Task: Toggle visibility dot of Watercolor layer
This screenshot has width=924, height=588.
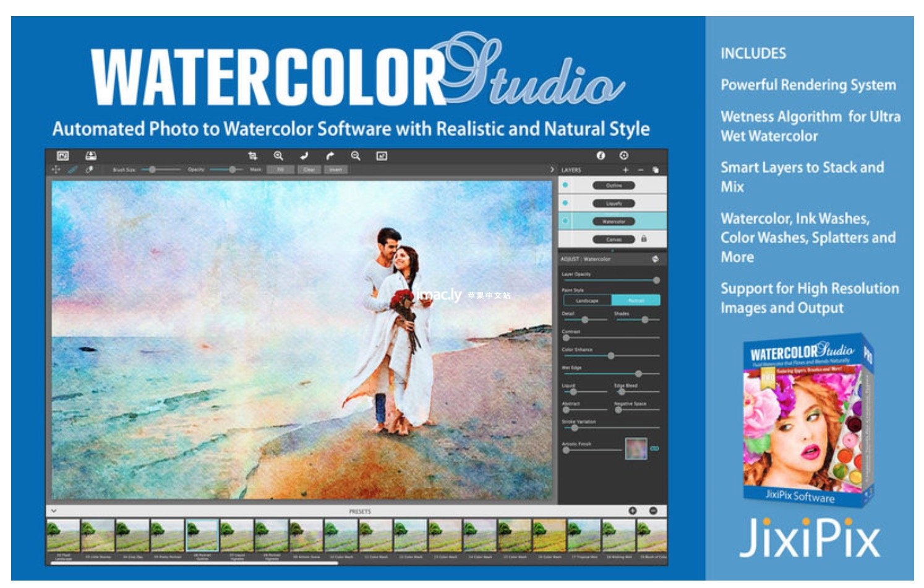Action: pos(565,221)
